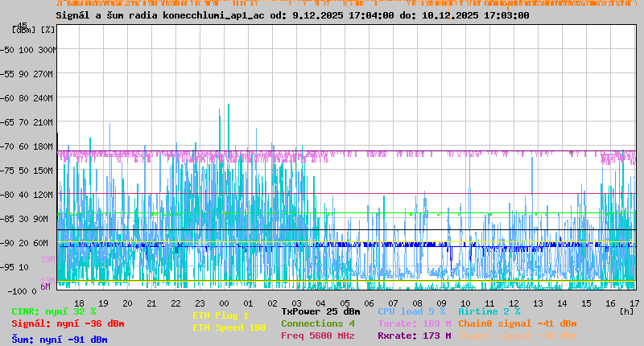Click the Freq 5600 MHz label
The height and width of the screenshot is (346, 644).
click(x=318, y=336)
